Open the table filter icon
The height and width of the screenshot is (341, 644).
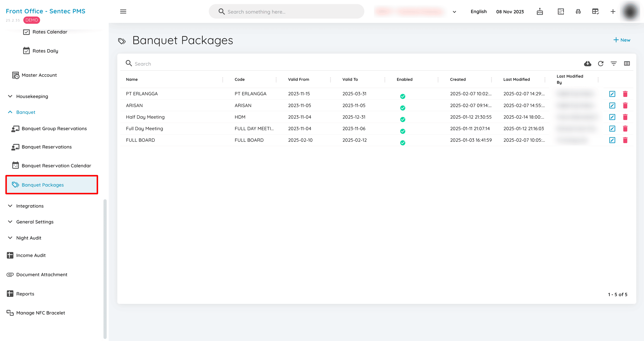(613, 63)
